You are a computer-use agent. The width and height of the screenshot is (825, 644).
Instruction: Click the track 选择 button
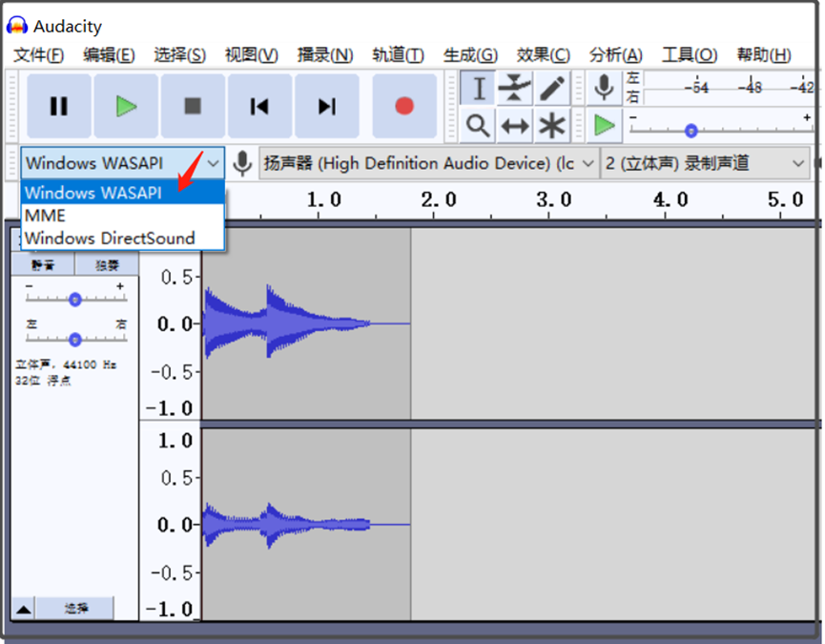coord(75,609)
